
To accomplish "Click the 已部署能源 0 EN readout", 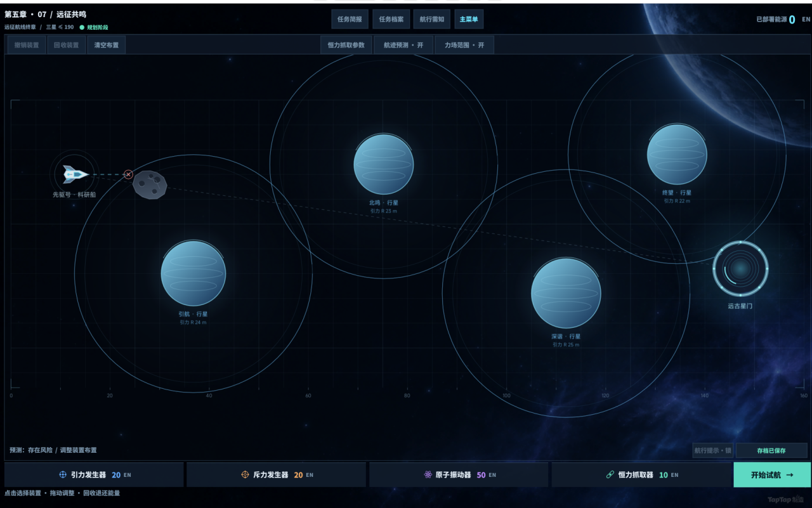I will [x=783, y=20].
